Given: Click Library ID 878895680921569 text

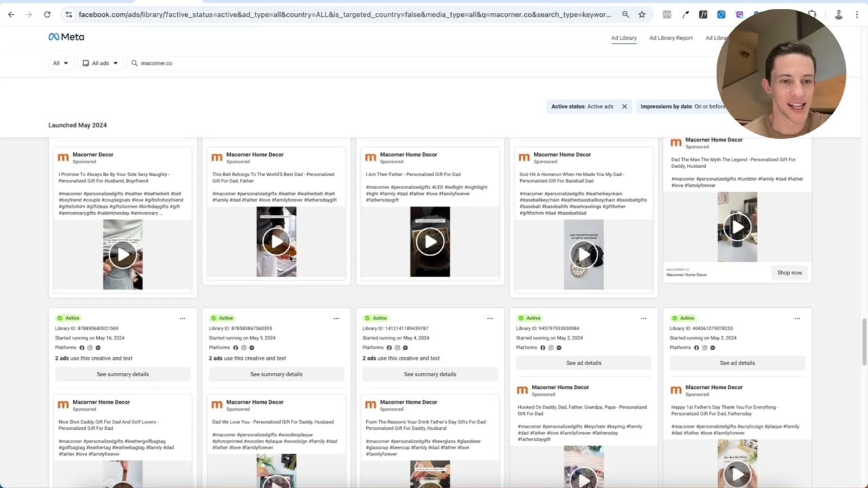Looking at the screenshot, I should (x=87, y=329).
